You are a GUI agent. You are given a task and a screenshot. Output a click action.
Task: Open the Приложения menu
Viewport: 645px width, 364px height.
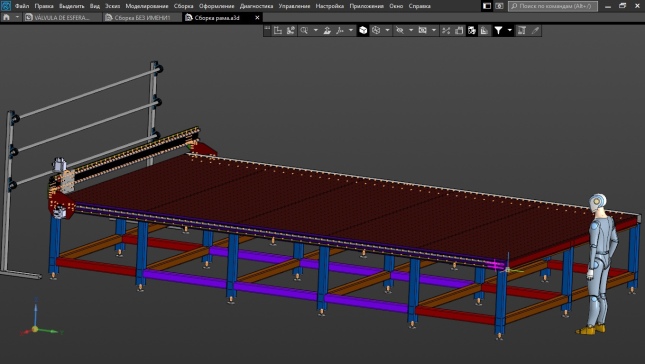pyautogui.click(x=367, y=6)
